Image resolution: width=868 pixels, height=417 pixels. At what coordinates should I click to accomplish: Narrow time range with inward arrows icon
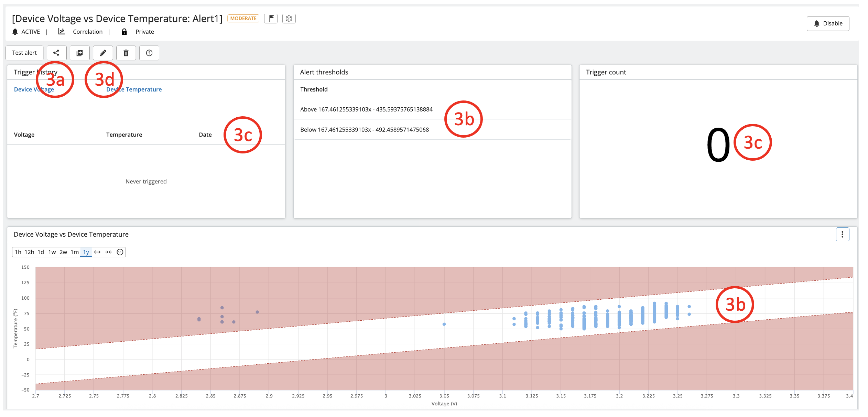109,252
